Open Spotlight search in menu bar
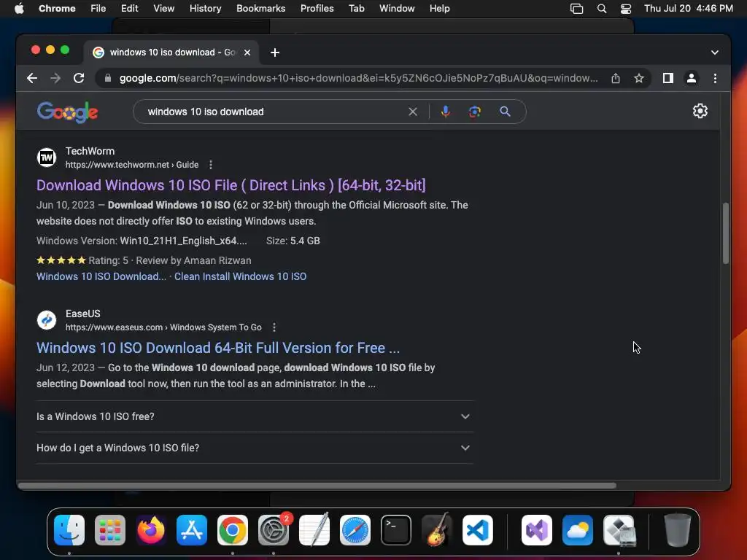 pos(602,9)
